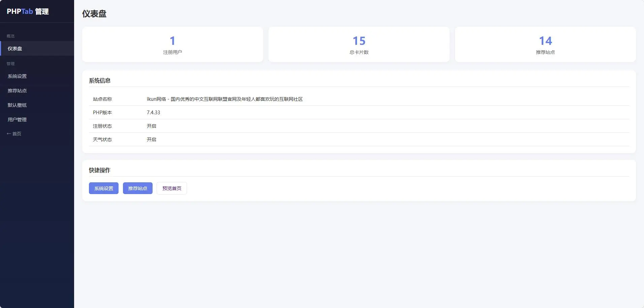644x308 pixels.
Task: Open 系统设置 in the sidebar
Action: click(37, 76)
